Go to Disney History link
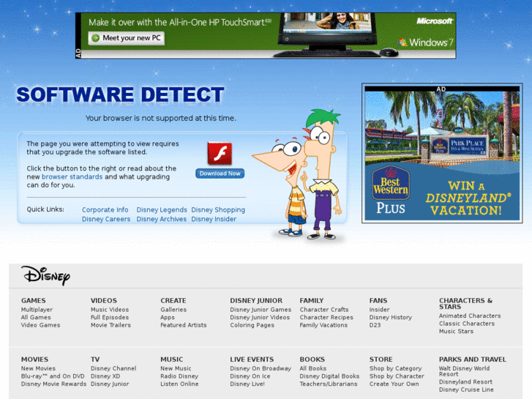Image resolution: width=532 pixels, height=399 pixels. pyautogui.click(x=391, y=318)
